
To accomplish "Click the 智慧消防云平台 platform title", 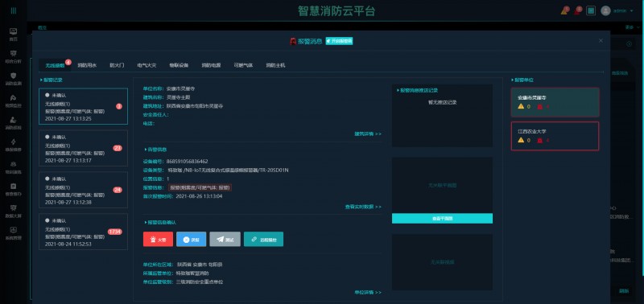I will click(x=336, y=11).
